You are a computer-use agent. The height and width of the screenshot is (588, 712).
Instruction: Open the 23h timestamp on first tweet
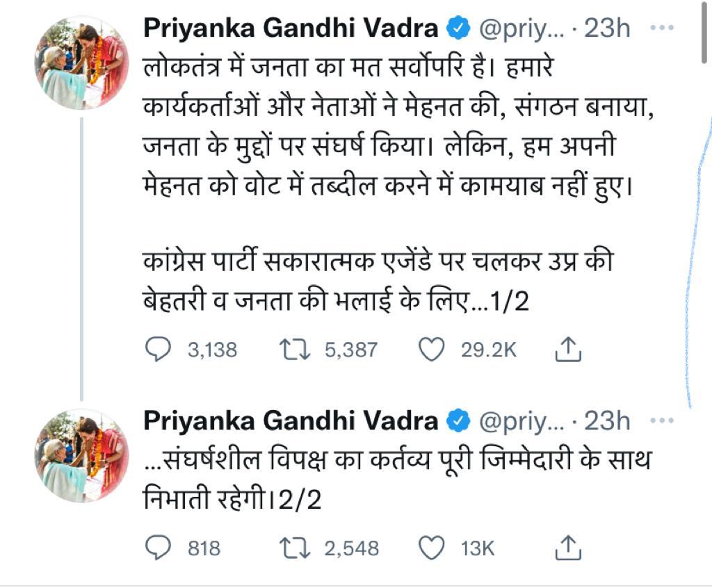(607, 28)
